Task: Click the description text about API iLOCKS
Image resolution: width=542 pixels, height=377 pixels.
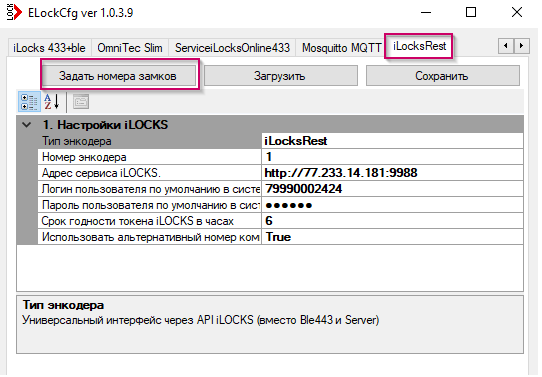Action: (200, 320)
